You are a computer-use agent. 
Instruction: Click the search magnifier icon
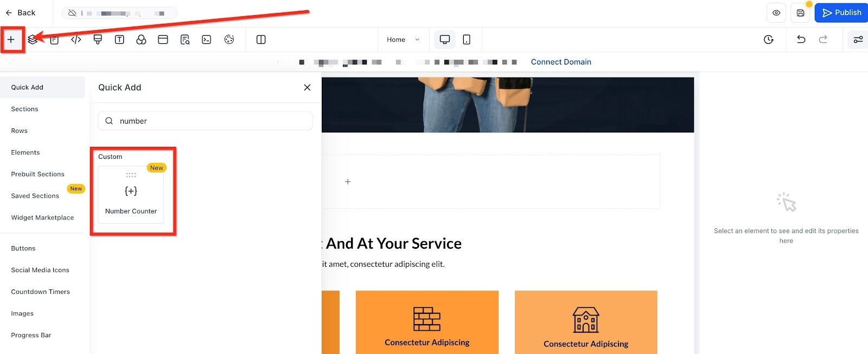click(109, 121)
